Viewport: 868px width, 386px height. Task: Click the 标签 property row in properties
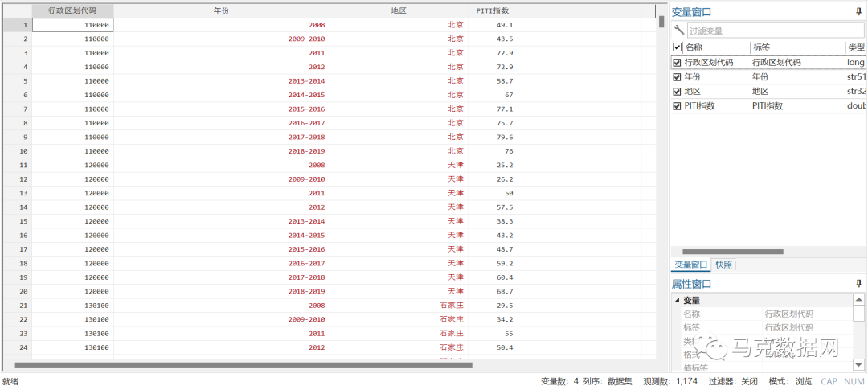click(767, 327)
